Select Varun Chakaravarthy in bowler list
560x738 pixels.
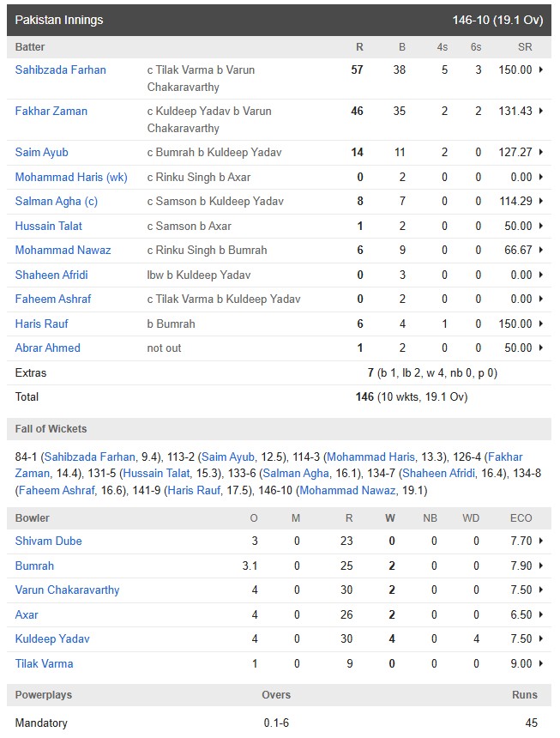[x=67, y=590]
